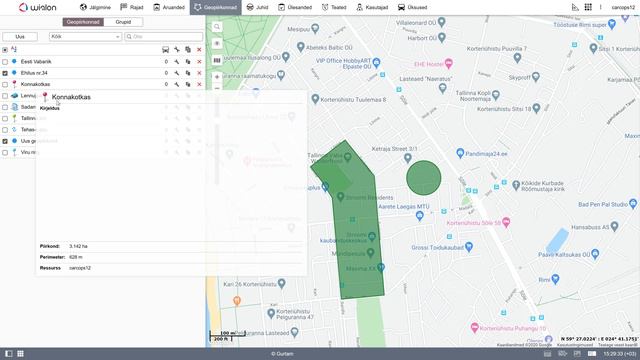The image size is (640, 360).
Task: Delete the Ehitus nr.34 geofence
Action: (199, 73)
